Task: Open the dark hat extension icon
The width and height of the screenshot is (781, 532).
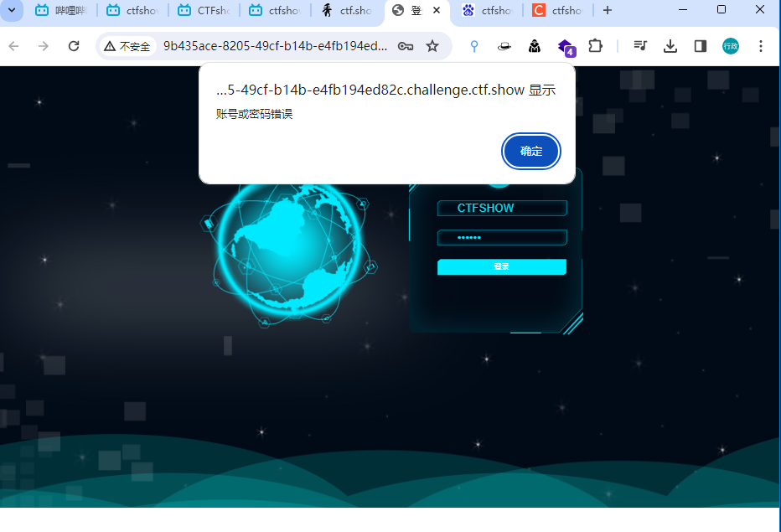Action: click(x=504, y=46)
